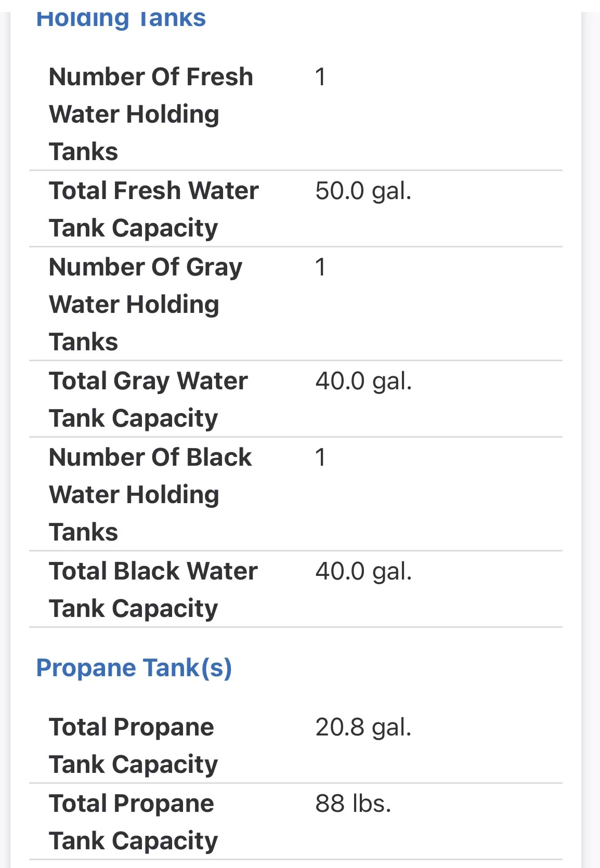The width and height of the screenshot is (600, 868).
Task: Click the partially visible Holding Tanks heading
Action: [121, 19]
